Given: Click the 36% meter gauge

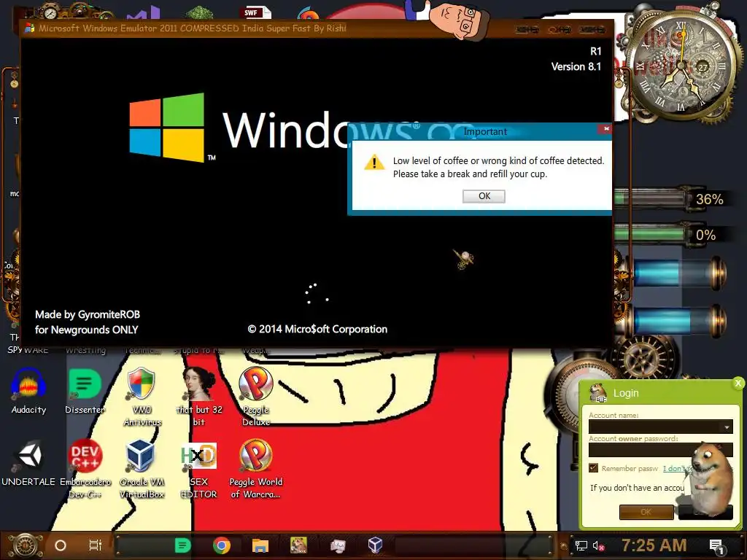Looking at the screenshot, I should pyautogui.click(x=669, y=198).
